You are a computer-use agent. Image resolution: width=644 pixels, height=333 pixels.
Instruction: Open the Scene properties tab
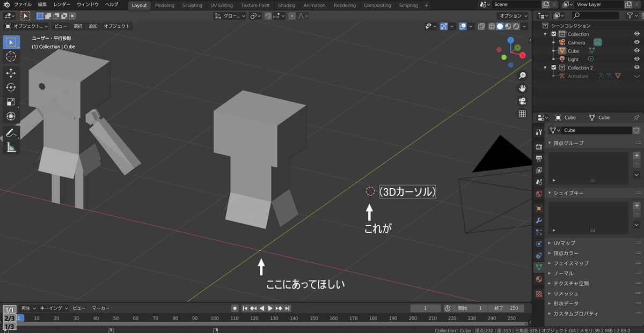coord(539,182)
